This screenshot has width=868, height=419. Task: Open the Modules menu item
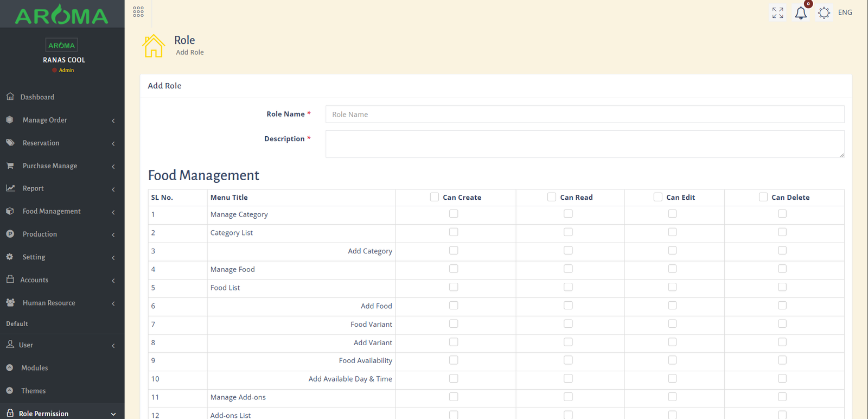[35, 368]
